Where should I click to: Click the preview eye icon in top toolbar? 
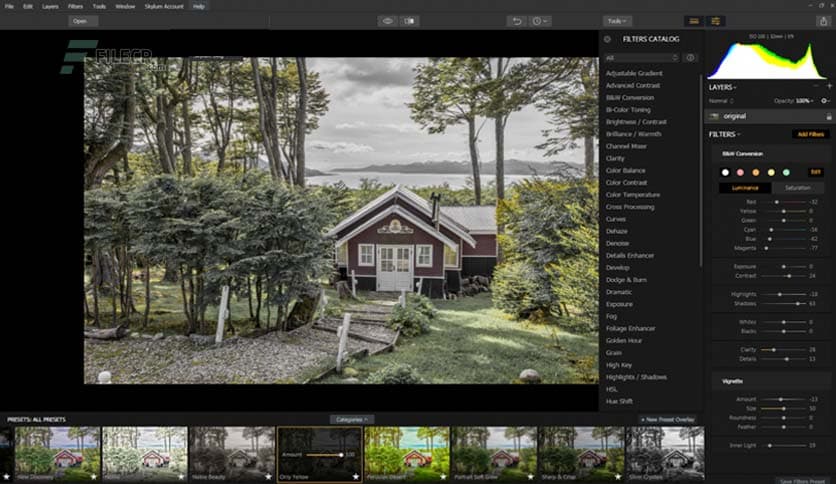[x=388, y=21]
